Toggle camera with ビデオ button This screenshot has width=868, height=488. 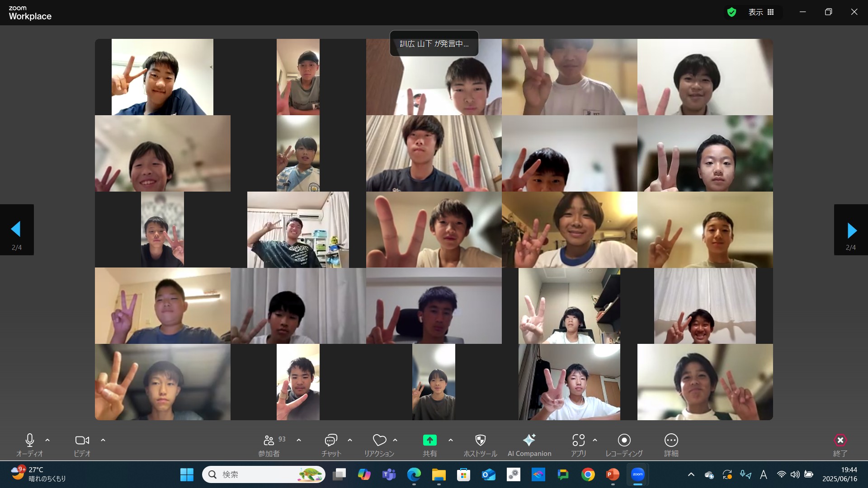[82, 445]
